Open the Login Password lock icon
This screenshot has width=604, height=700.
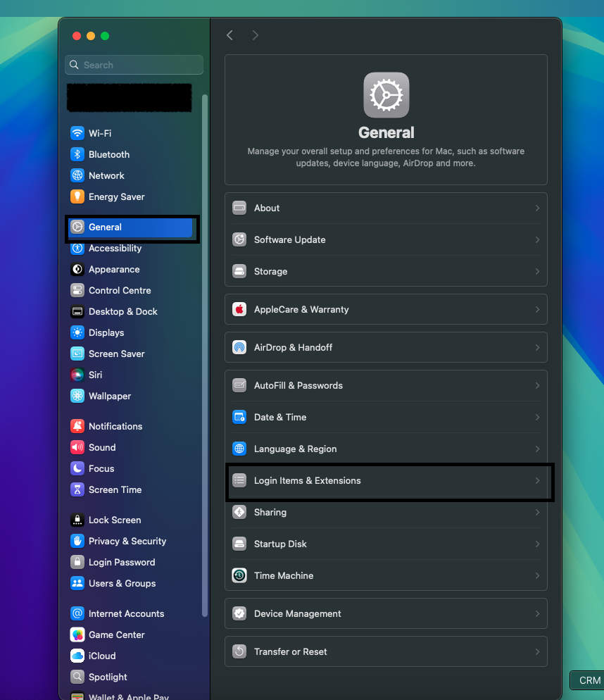click(77, 562)
